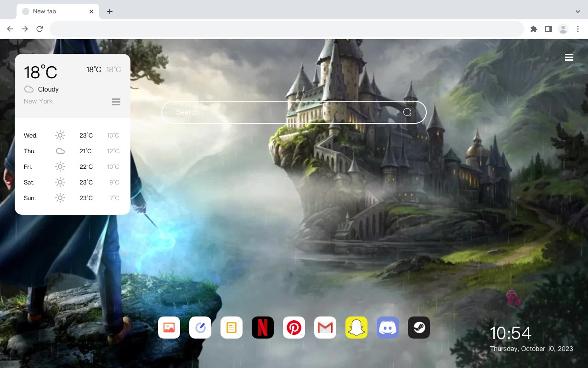Launch the Pinterest shortcut

pyautogui.click(x=294, y=328)
